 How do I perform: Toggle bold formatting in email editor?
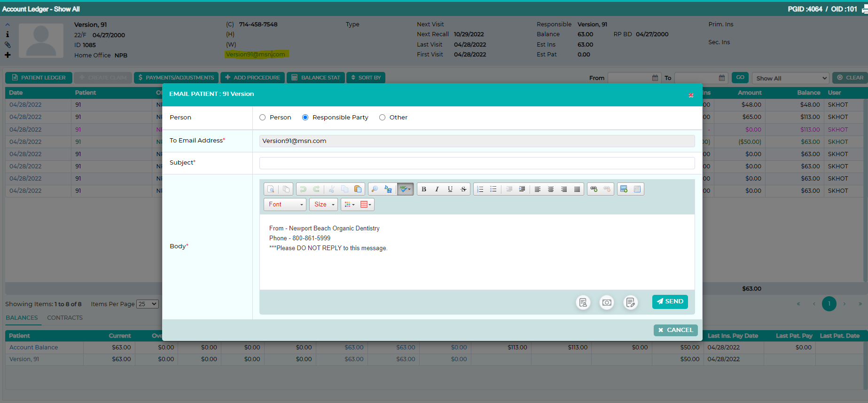(x=424, y=189)
